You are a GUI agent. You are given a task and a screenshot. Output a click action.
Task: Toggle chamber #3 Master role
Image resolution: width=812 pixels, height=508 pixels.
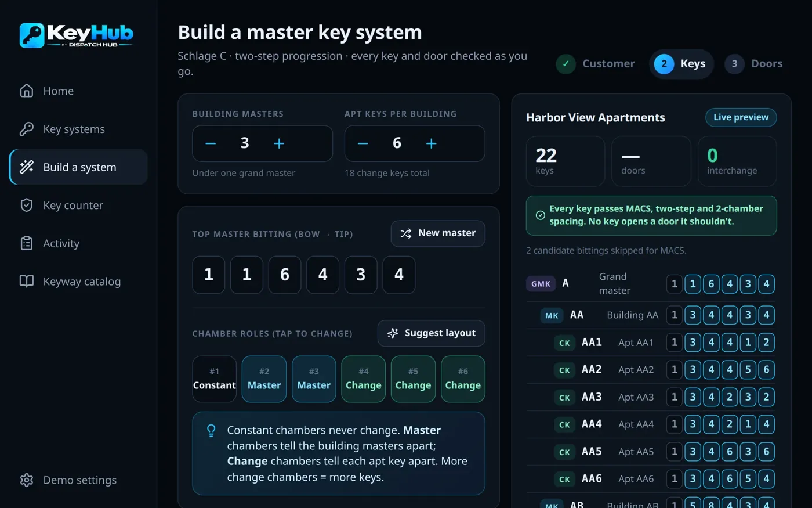(x=314, y=379)
